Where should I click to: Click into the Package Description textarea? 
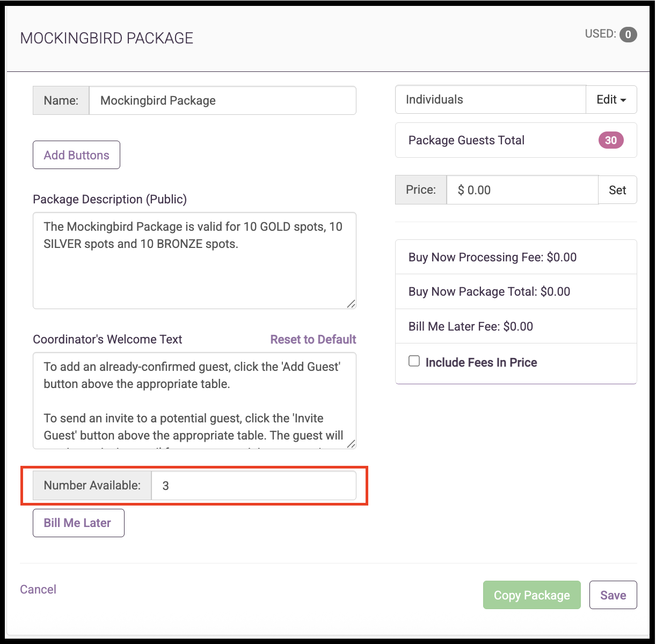point(194,261)
